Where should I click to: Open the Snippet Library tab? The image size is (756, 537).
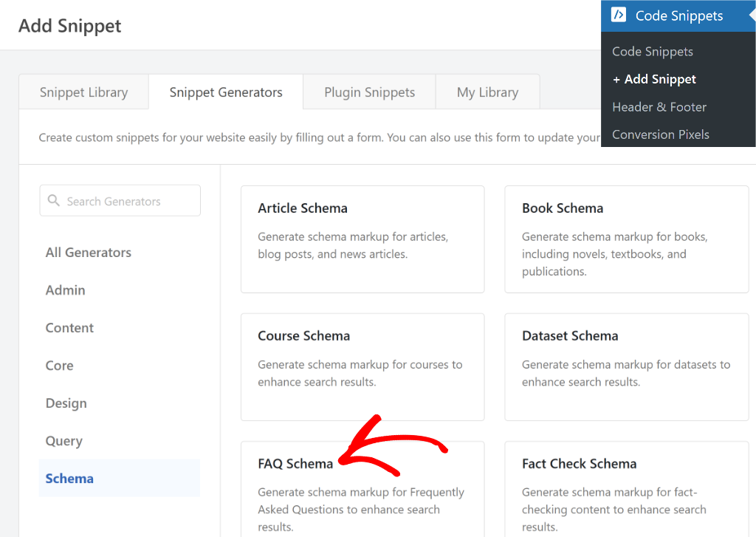pyautogui.click(x=84, y=92)
